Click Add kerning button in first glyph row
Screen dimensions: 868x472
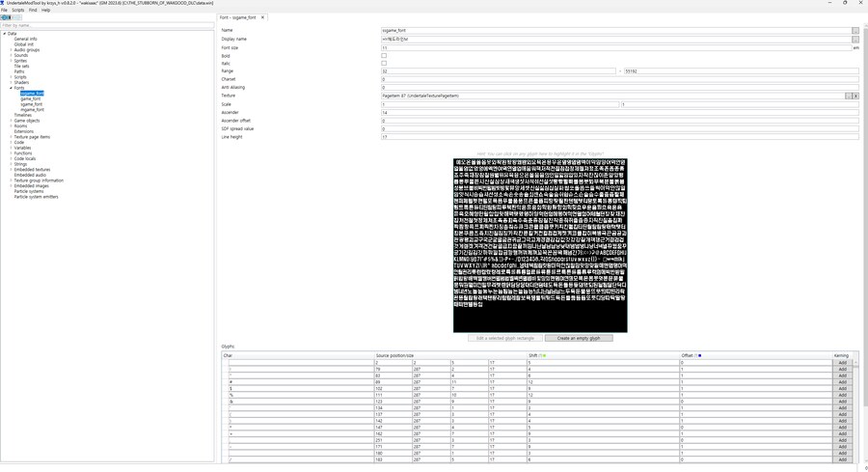coord(842,363)
